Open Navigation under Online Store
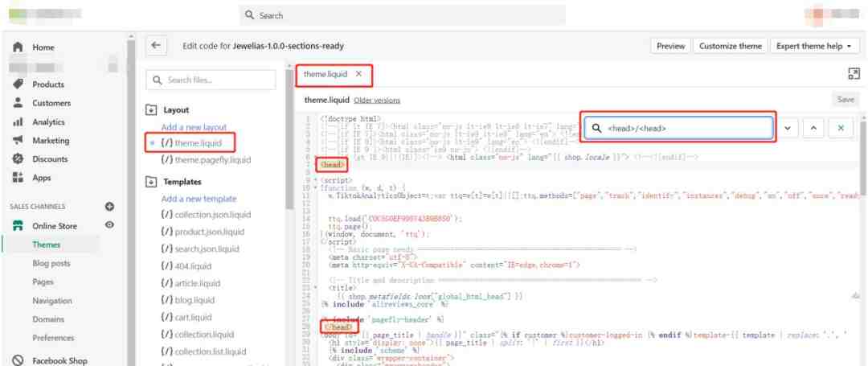Screen dimensions: 868x366 (52, 301)
